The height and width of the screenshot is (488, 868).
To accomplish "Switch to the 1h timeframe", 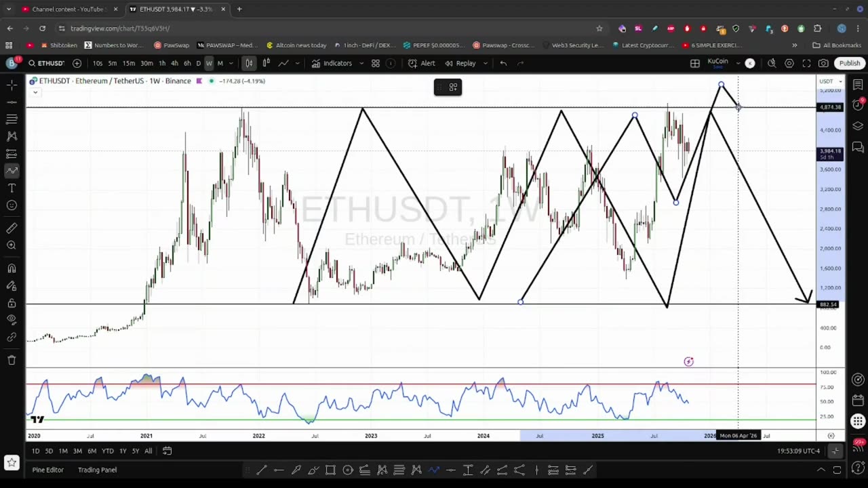I will (x=162, y=63).
